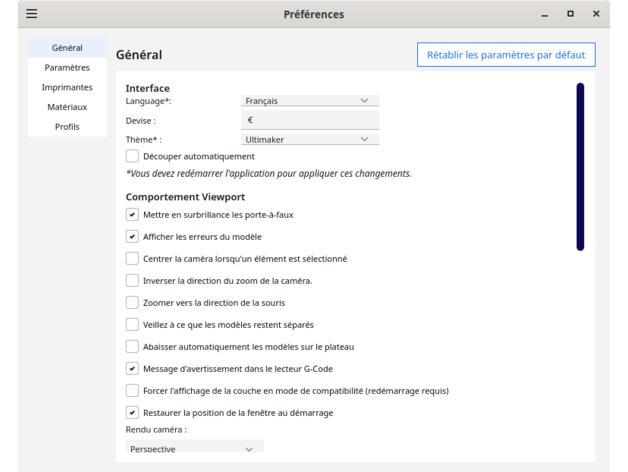Viewport: 628px width, 472px height.
Task: Select the Profils section
Action: [x=67, y=127]
